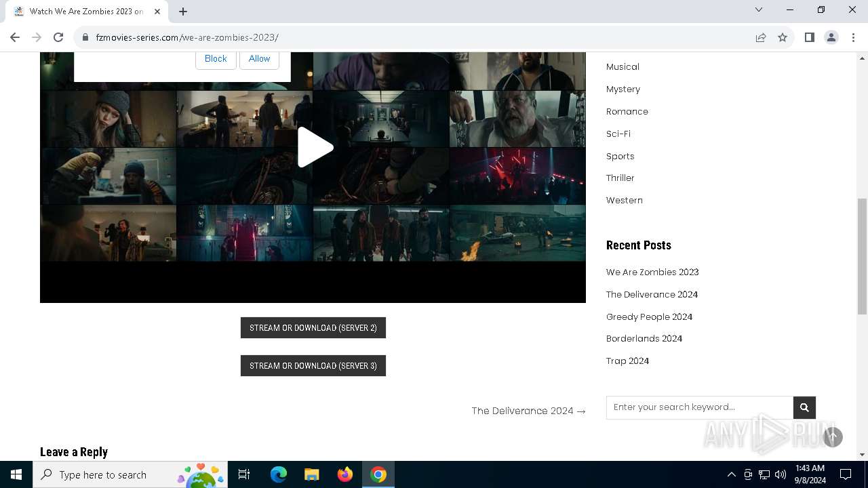Share this page icon

pyautogui.click(x=761, y=37)
